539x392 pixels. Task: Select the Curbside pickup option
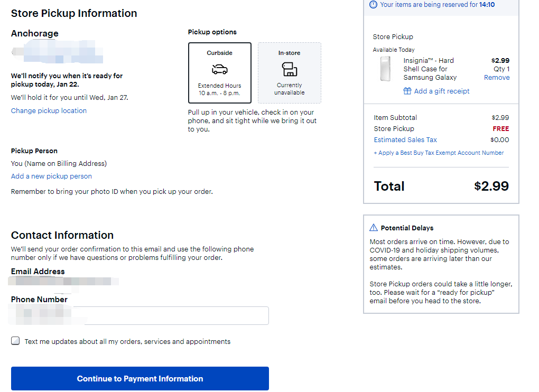point(219,73)
